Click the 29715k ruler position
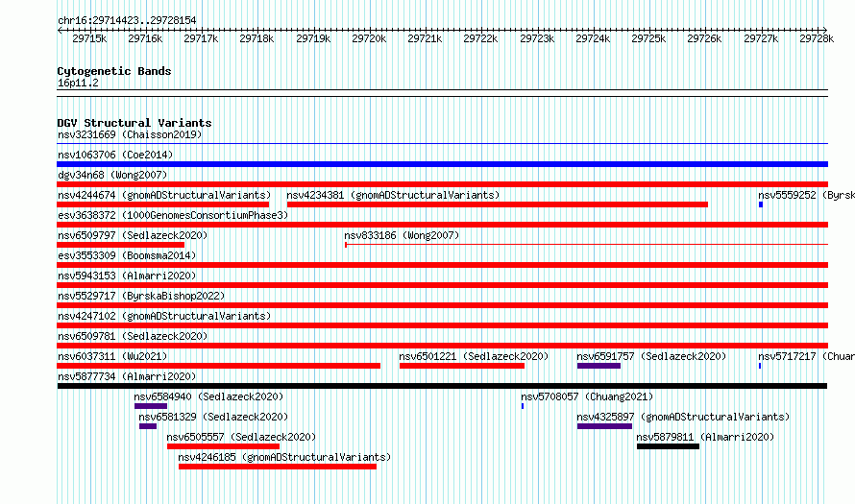The width and height of the screenshot is (855, 504). point(89,38)
